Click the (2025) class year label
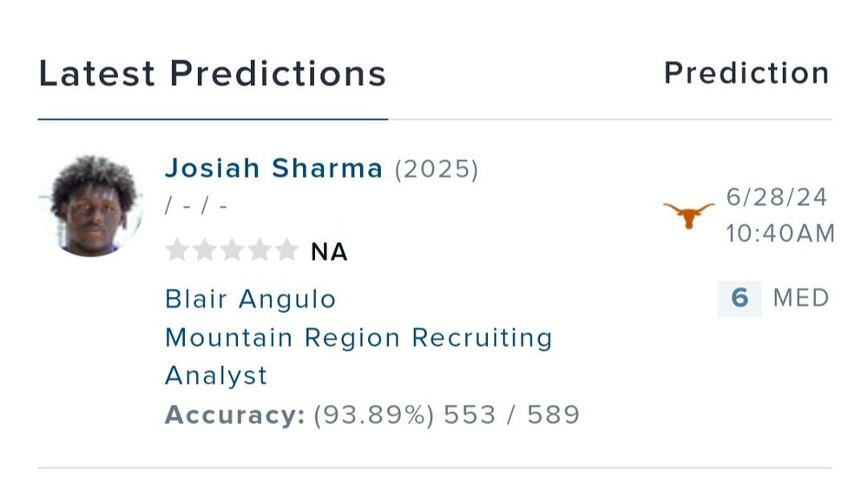This screenshot has height=477, width=868. point(437,169)
